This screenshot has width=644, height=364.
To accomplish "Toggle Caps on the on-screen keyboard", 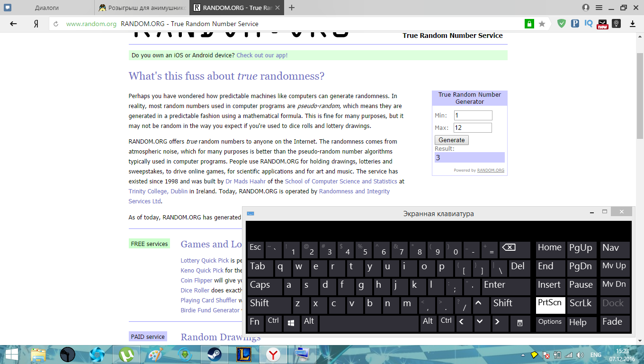I will pyautogui.click(x=264, y=287).
